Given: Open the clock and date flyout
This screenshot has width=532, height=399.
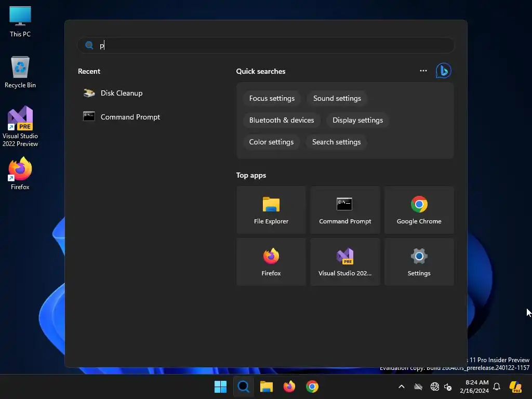Looking at the screenshot, I should [474, 387].
